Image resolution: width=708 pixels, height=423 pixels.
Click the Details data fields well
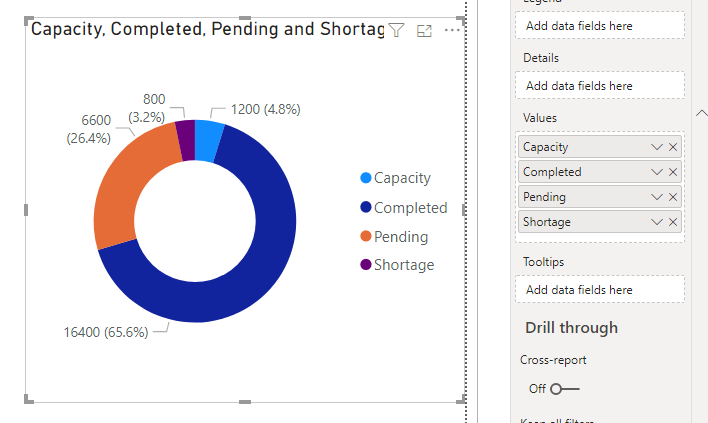600,85
